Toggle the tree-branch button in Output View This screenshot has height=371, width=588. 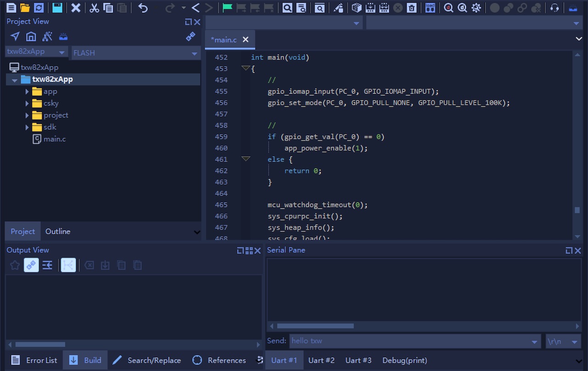point(68,265)
